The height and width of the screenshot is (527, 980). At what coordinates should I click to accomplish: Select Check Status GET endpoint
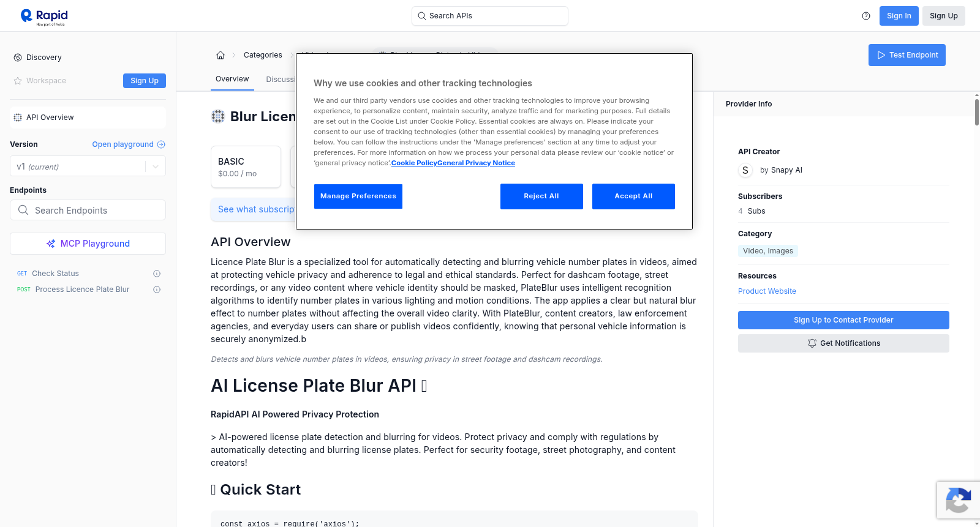(88, 274)
